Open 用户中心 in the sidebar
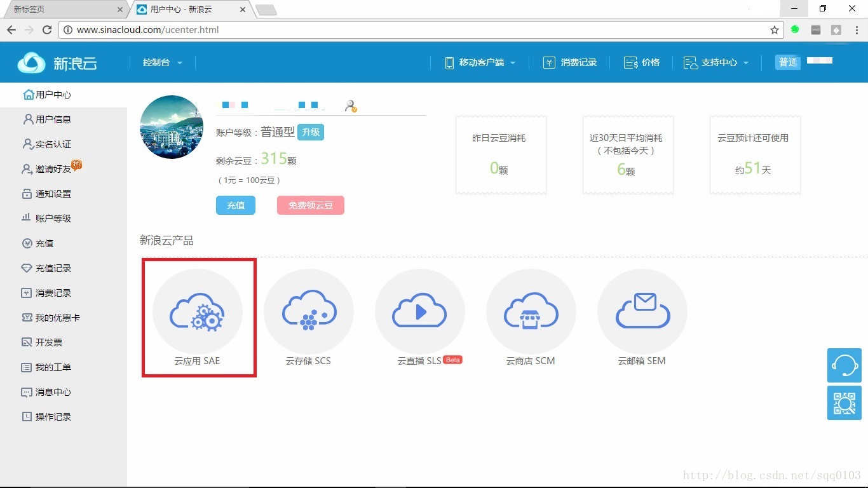 click(x=64, y=95)
